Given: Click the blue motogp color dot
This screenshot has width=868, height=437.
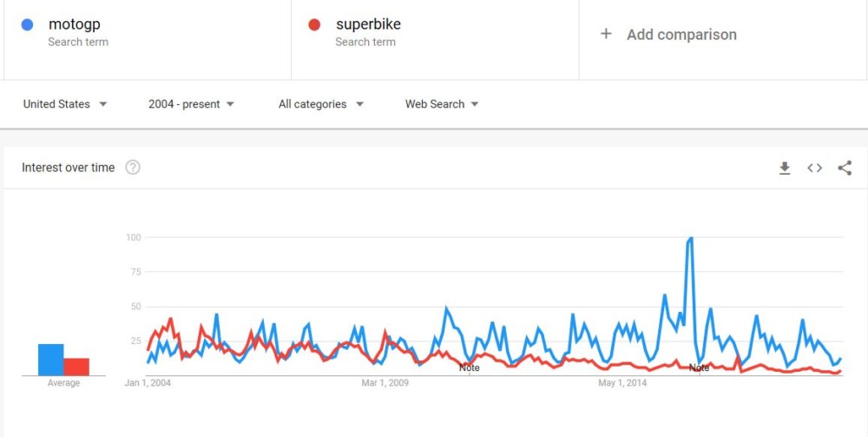Looking at the screenshot, I should [x=27, y=25].
